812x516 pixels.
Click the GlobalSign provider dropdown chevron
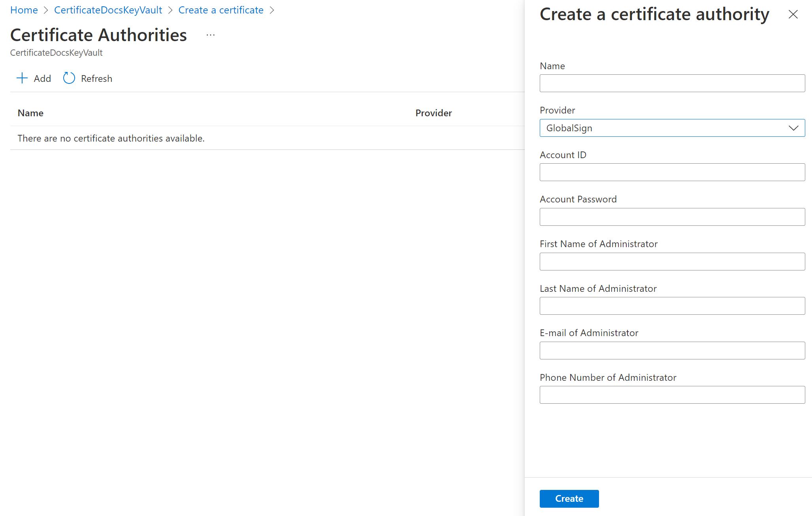(x=793, y=127)
